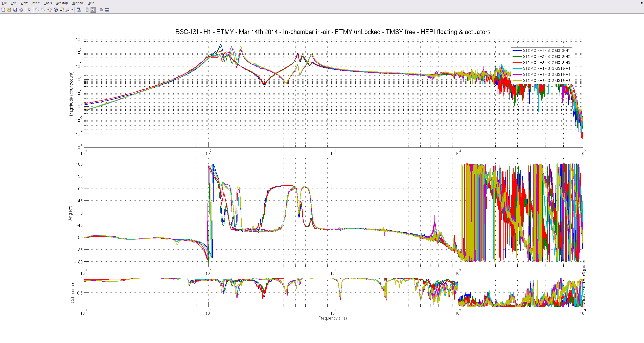Open the File menu
This screenshot has height=343, width=644.
(x=4, y=3)
